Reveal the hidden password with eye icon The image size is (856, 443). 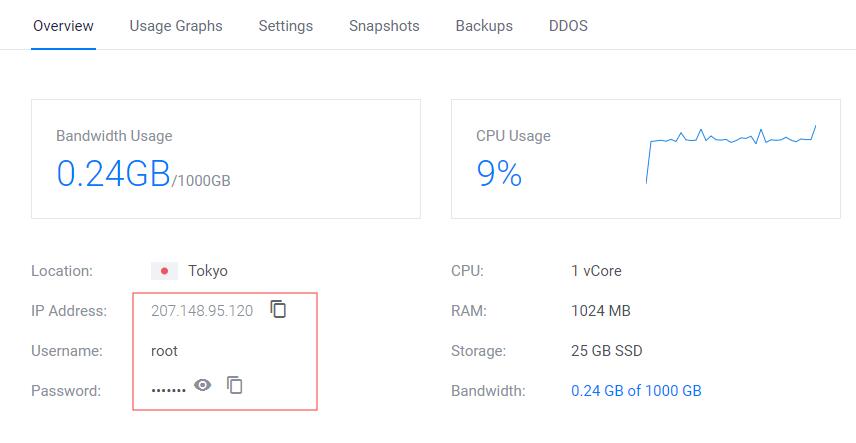click(203, 385)
